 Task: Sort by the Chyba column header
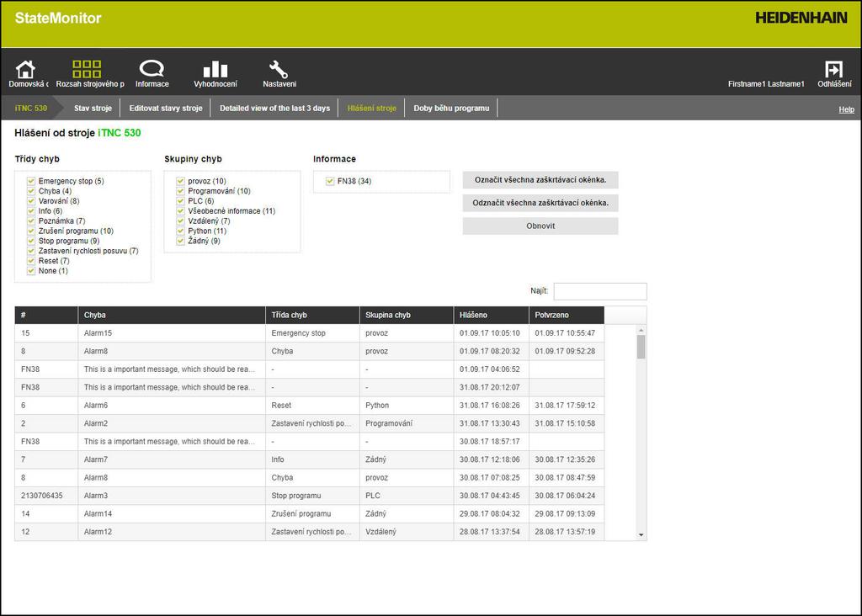(172, 315)
